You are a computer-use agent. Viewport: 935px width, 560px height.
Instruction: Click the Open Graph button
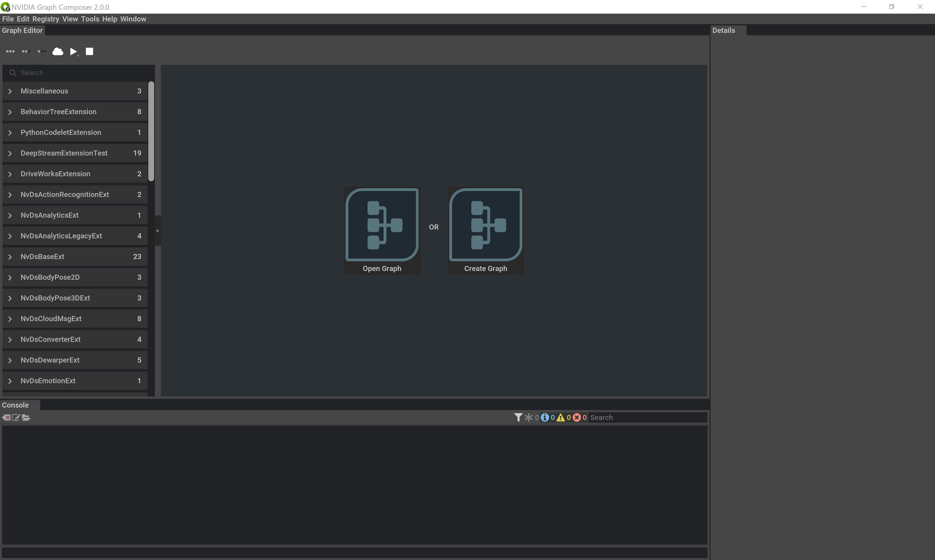point(382,230)
